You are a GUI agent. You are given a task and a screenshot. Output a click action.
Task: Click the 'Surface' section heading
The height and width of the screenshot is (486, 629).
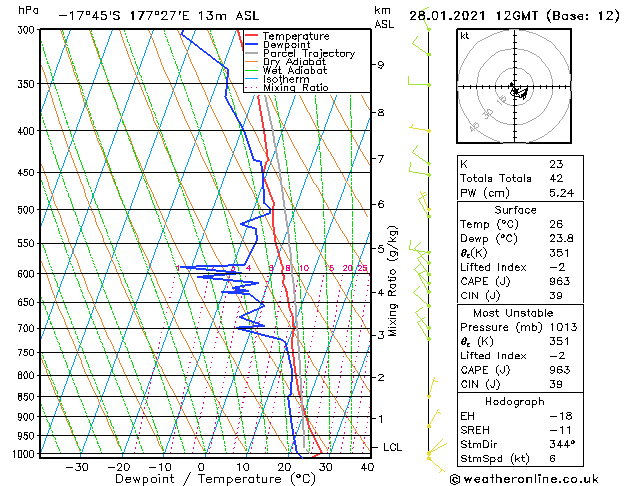tap(515, 210)
